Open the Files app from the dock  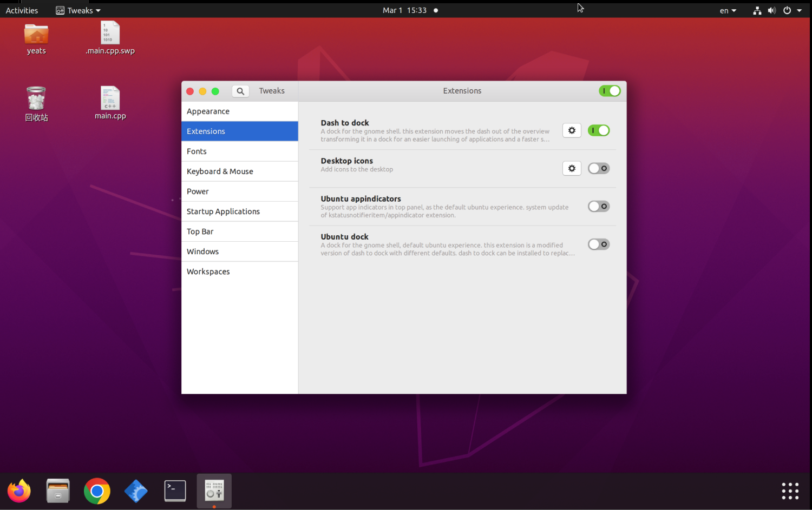coord(57,491)
